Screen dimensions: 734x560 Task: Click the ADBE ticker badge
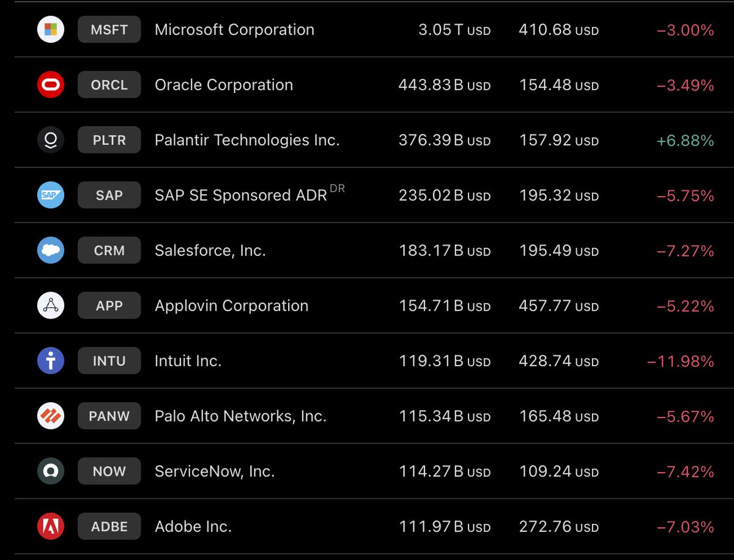point(109,526)
